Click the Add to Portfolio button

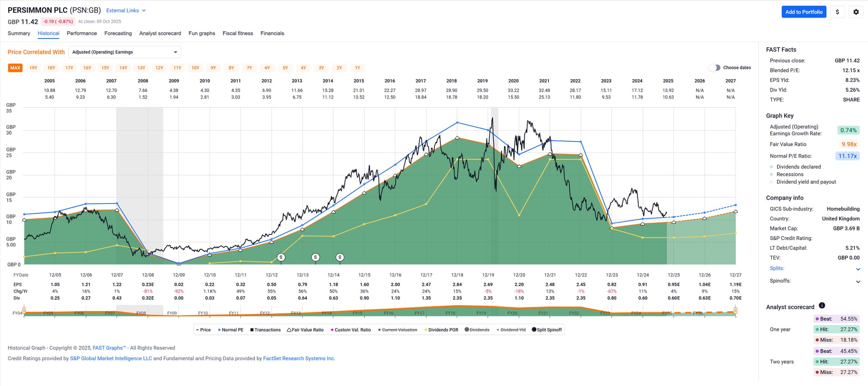(803, 12)
